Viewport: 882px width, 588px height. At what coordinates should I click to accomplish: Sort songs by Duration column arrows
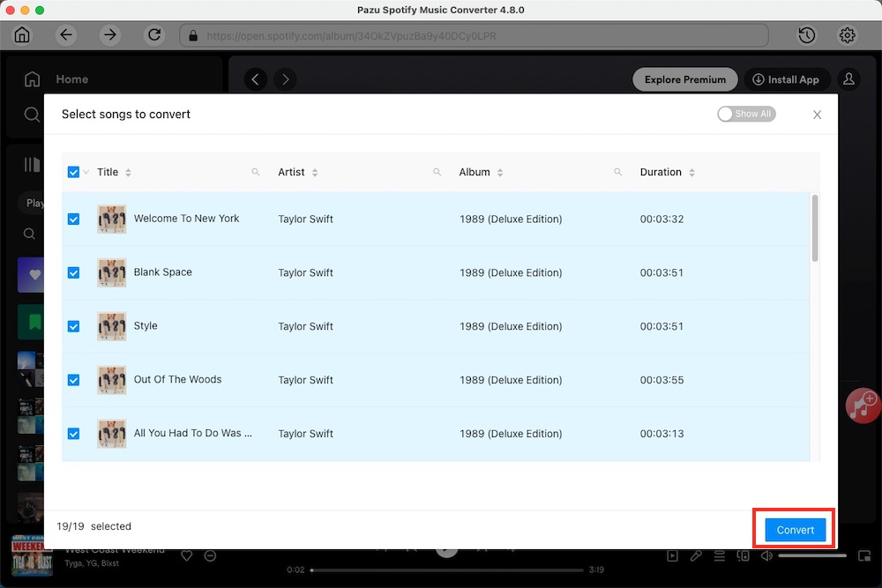pyautogui.click(x=691, y=173)
